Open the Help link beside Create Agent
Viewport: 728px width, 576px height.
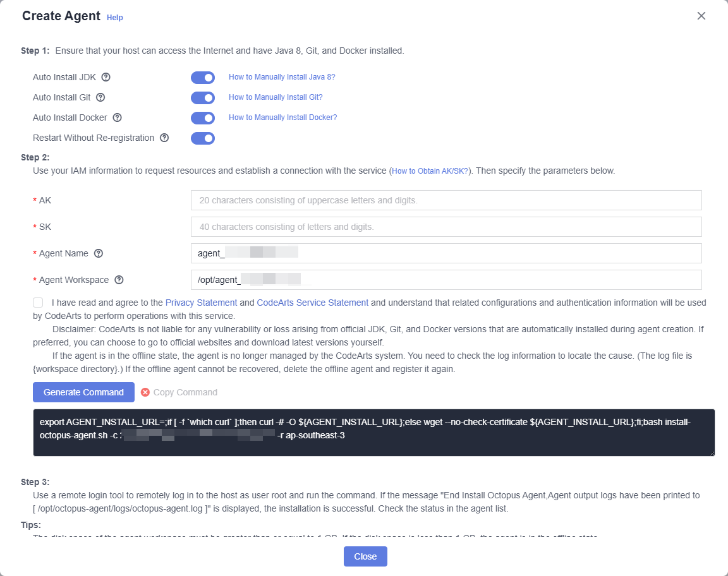point(114,18)
